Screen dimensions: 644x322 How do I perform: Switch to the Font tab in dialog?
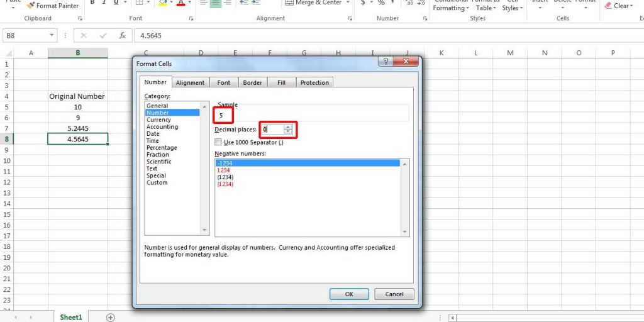223,82
